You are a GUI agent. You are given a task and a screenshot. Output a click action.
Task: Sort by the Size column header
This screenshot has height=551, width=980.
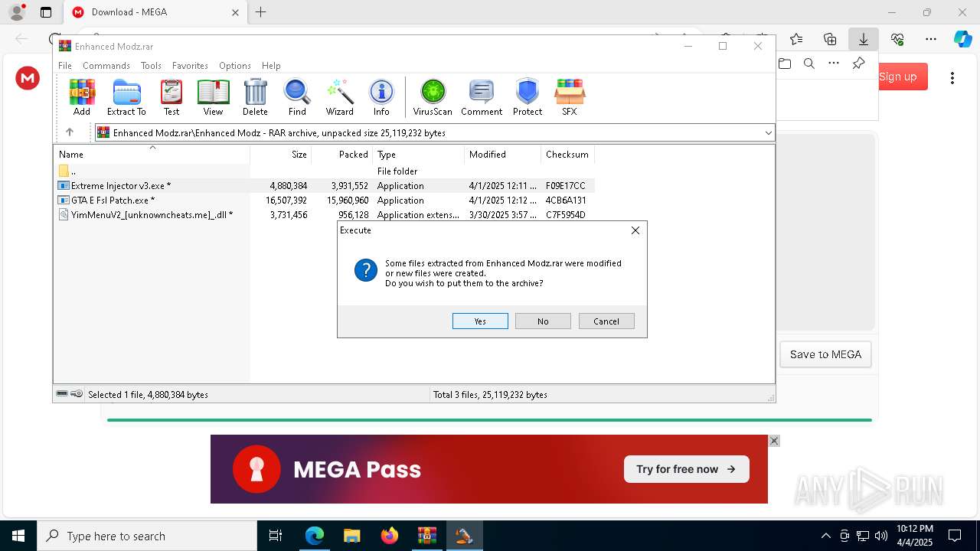[281, 155]
